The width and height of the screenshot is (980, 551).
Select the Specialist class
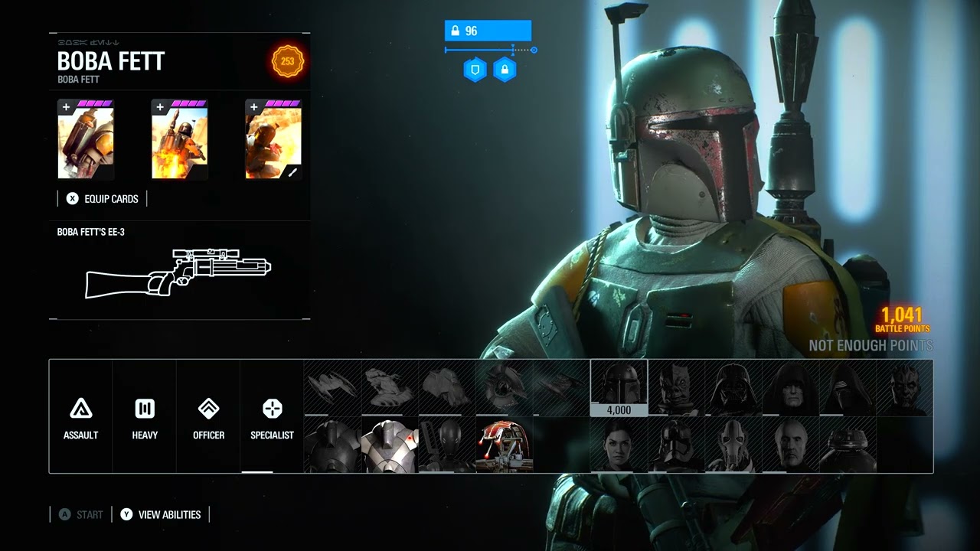click(272, 417)
